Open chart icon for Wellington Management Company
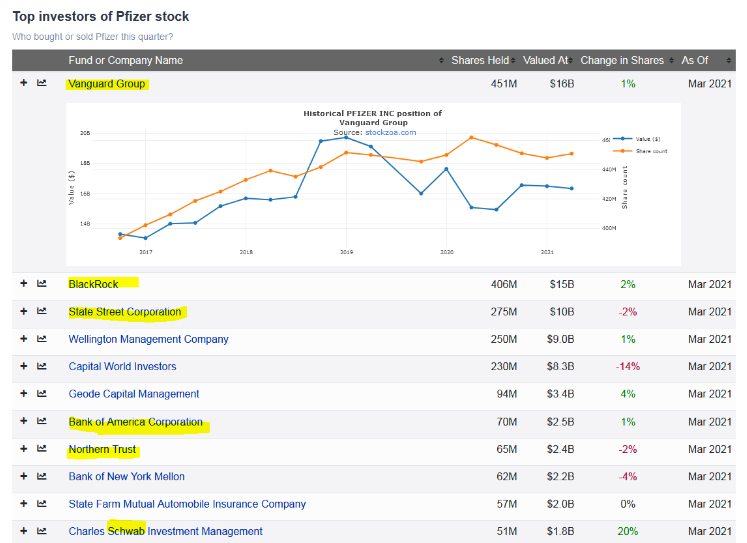This screenshot has height=543, width=747. [x=42, y=339]
